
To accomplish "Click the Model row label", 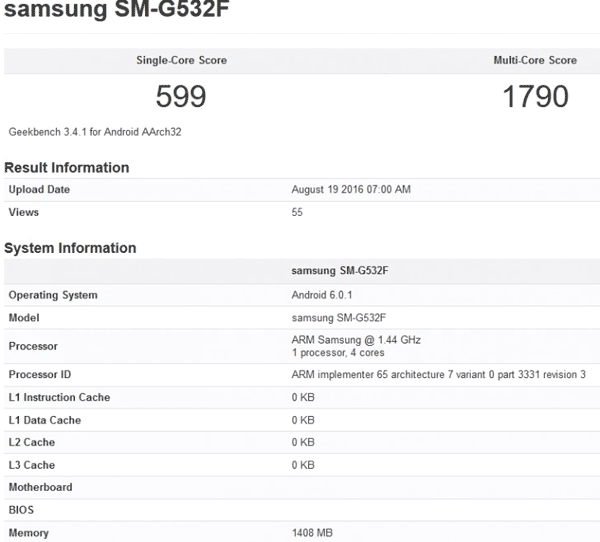I will tap(25, 317).
